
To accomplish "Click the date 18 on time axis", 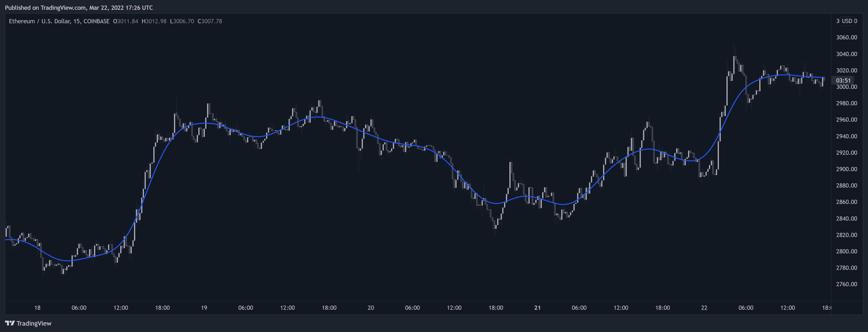I will pos(37,308).
